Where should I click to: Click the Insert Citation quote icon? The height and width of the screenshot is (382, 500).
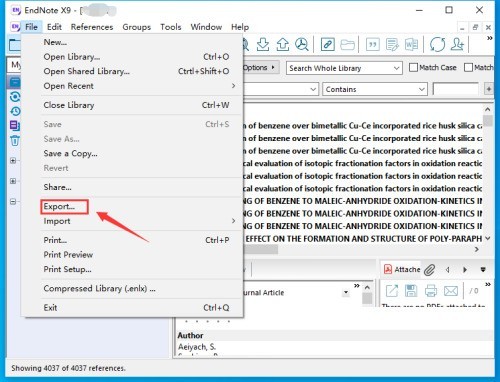pos(373,44)
